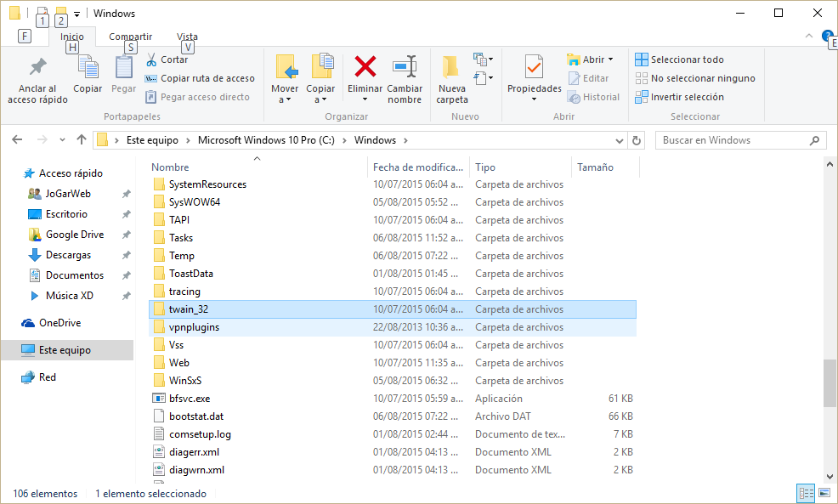Go back with the left arrow
Viewport: 838px width, 504px height.
(x=17, y=140)
